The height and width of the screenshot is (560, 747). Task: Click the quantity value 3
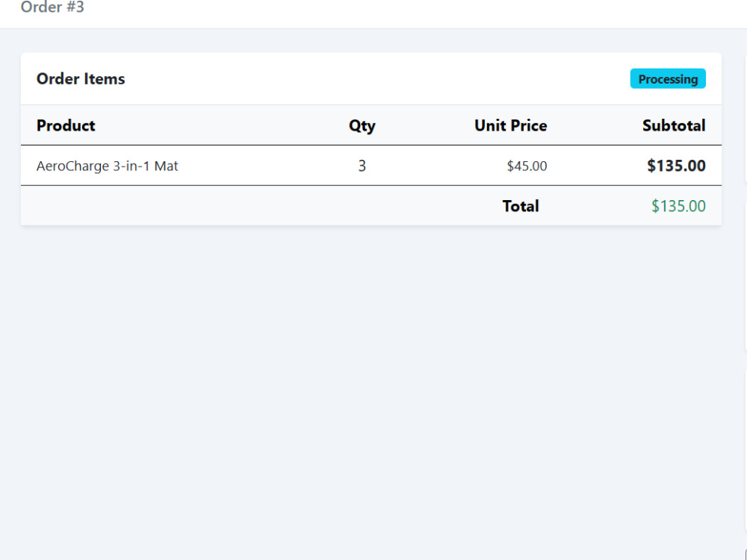362,166
